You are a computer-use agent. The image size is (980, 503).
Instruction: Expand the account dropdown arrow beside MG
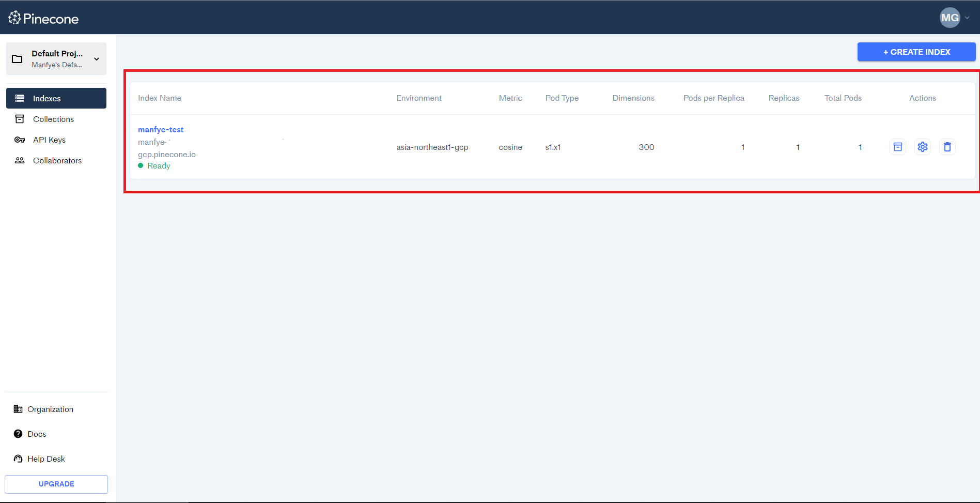967,18
